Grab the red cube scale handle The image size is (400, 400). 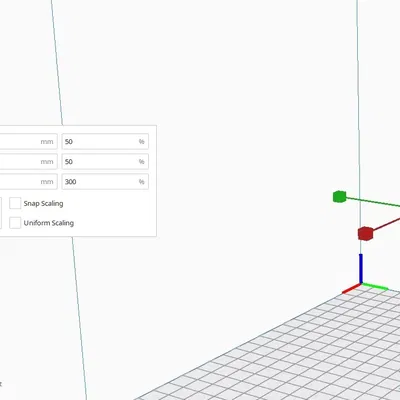click(365, 233)
